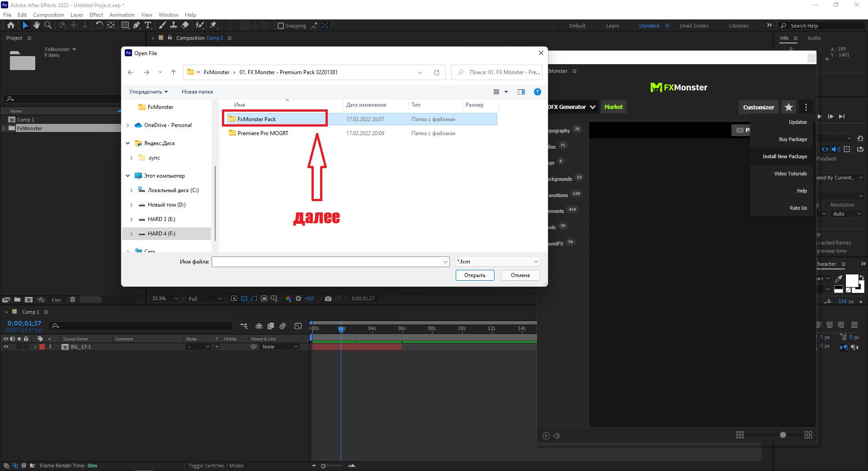This screenshot has width=868, height=471.
Task: Open the FXMonster three-dots menu
Action: tap(806, 107)
